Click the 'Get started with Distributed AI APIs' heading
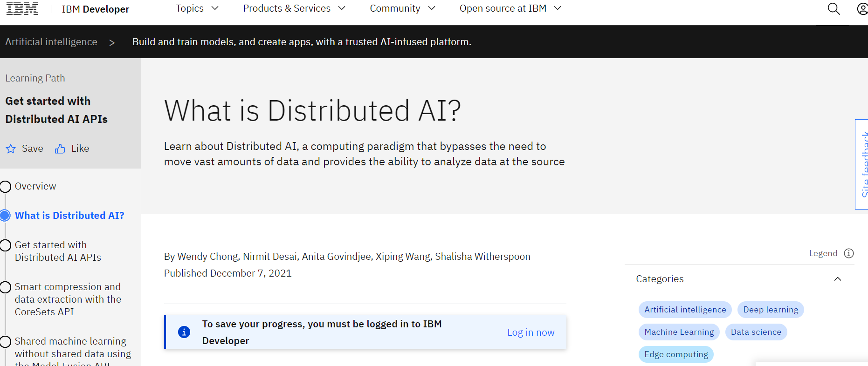 [x=56, y=110]
